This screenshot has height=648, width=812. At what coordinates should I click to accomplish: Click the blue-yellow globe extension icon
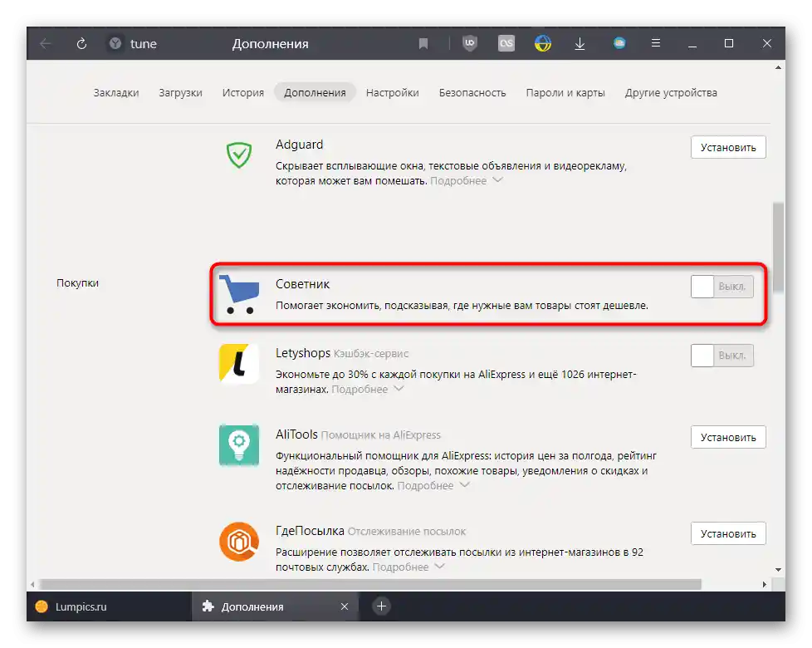(x=543, y=43)
